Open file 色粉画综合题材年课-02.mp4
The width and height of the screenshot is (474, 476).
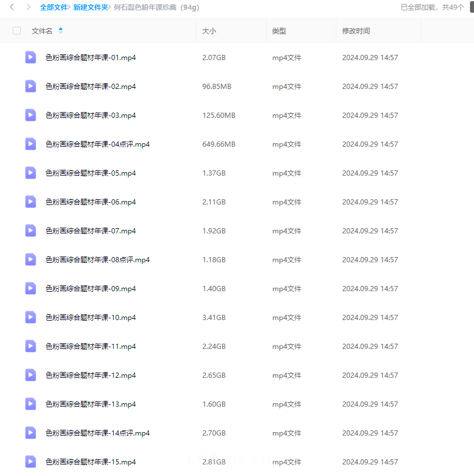(x=91, y=86)
